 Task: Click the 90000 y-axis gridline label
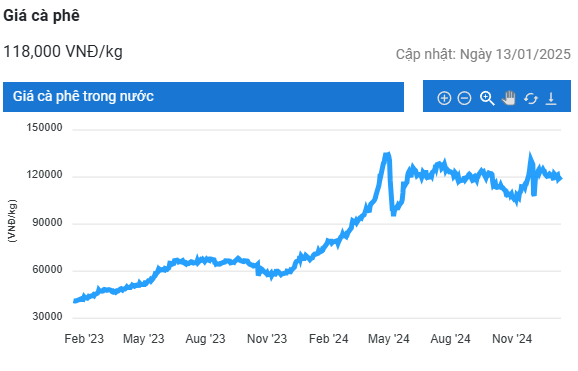click(x=47, y=222)
